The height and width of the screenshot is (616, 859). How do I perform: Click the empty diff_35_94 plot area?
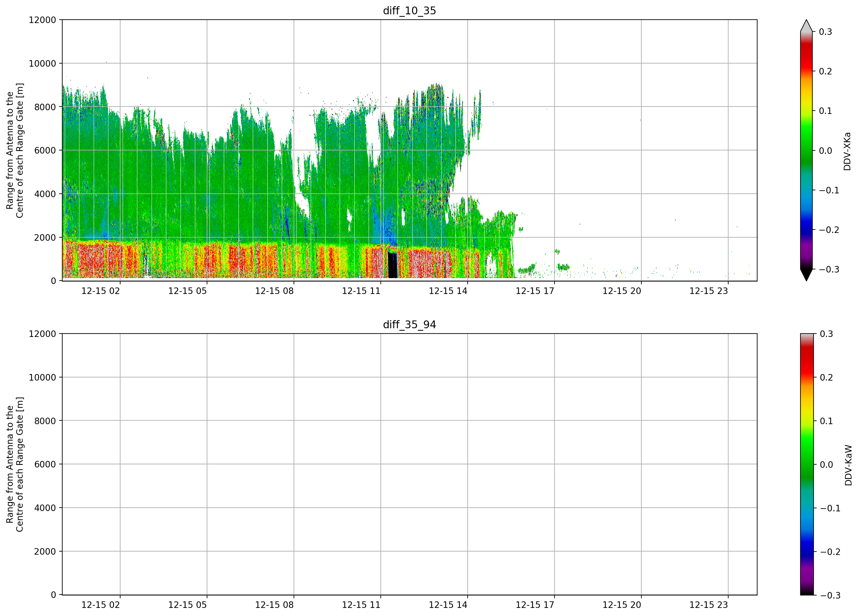[409, 464]
